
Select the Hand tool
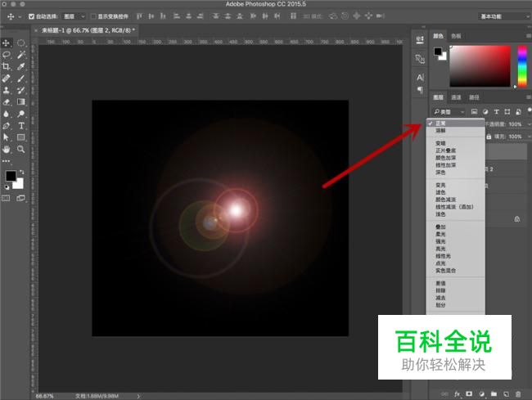(6, 149)
